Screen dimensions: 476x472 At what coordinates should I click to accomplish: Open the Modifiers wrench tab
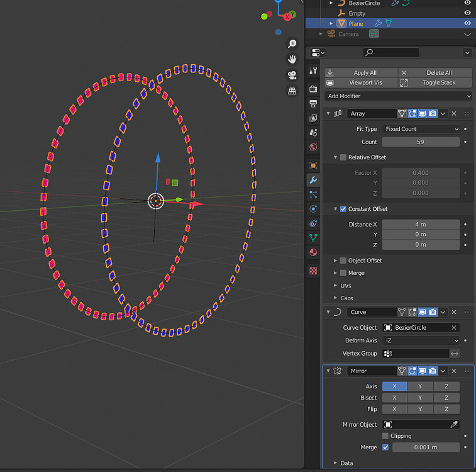313,180
